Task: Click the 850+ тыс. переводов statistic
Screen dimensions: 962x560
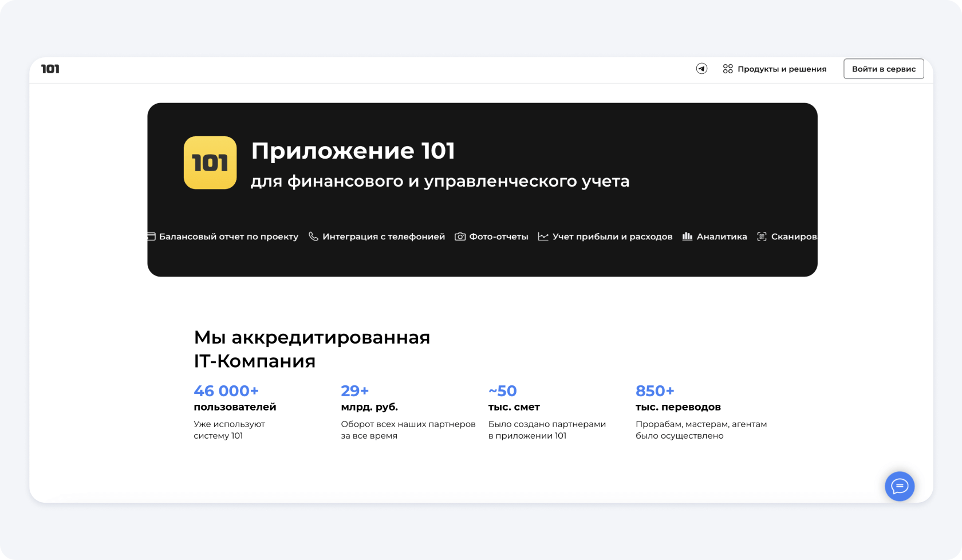Action: [x=655, y=391]
